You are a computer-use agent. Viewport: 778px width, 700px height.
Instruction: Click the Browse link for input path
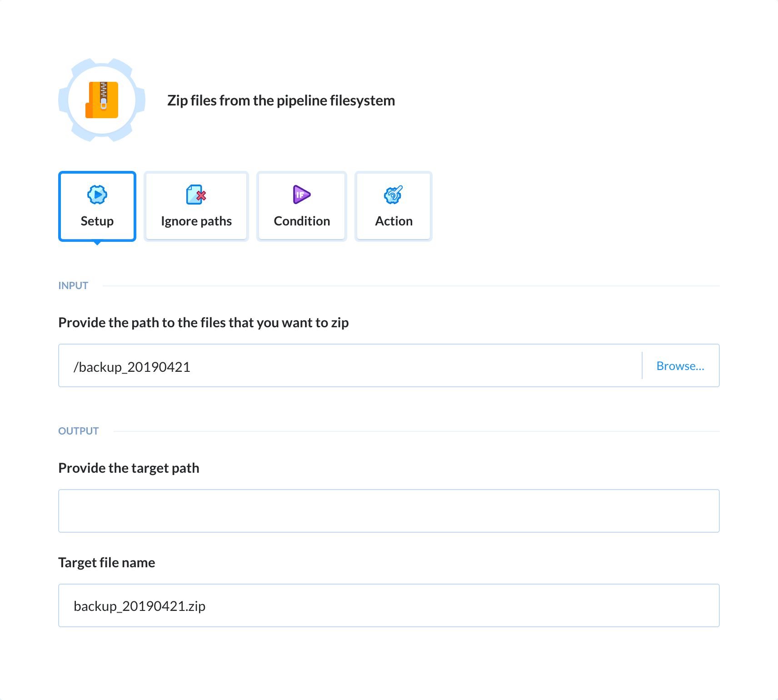point(680,365)
